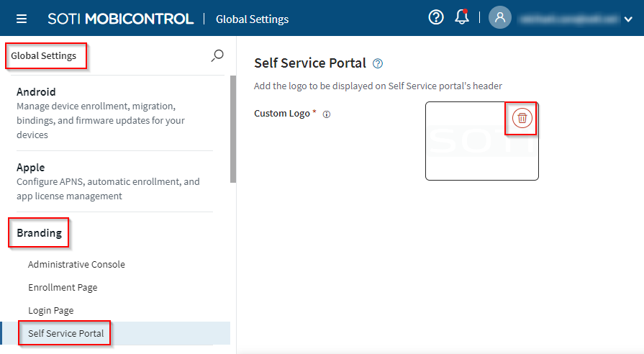
Task: Expand the account dropdown chevron
Action: tap(628, 19)
